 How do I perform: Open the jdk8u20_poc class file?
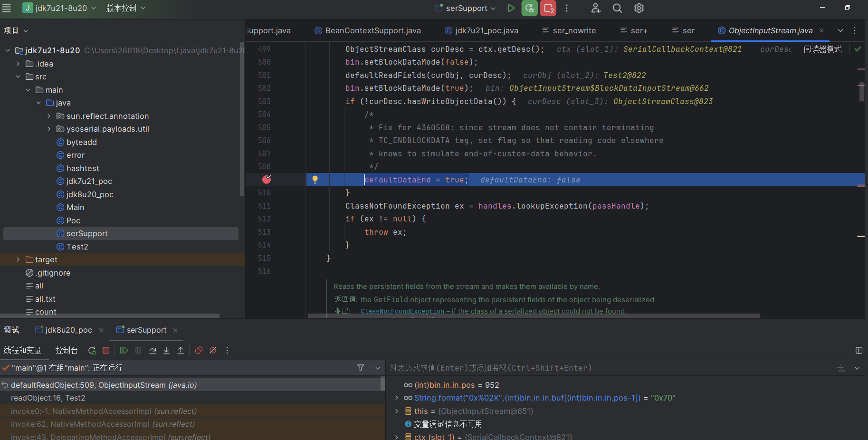[90, 194]
